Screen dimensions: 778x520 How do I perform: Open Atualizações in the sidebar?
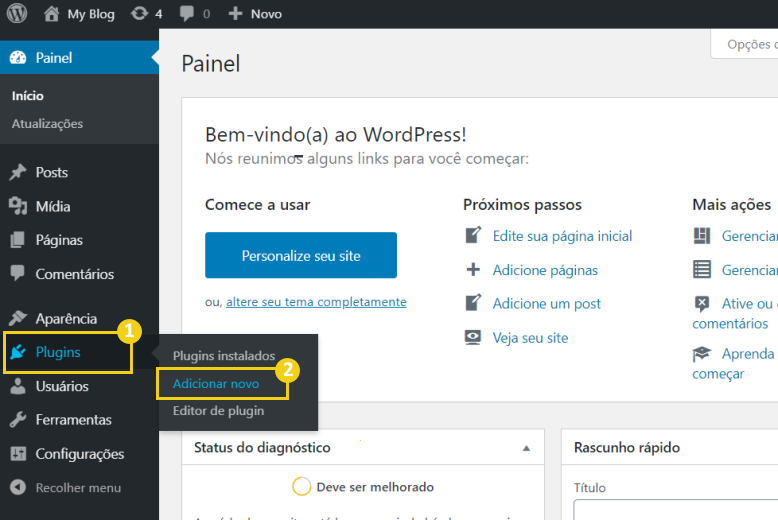coord(48,124)
